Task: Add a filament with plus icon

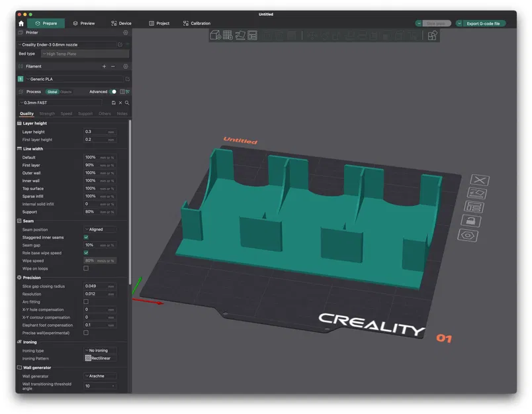Action: (104, 66)
